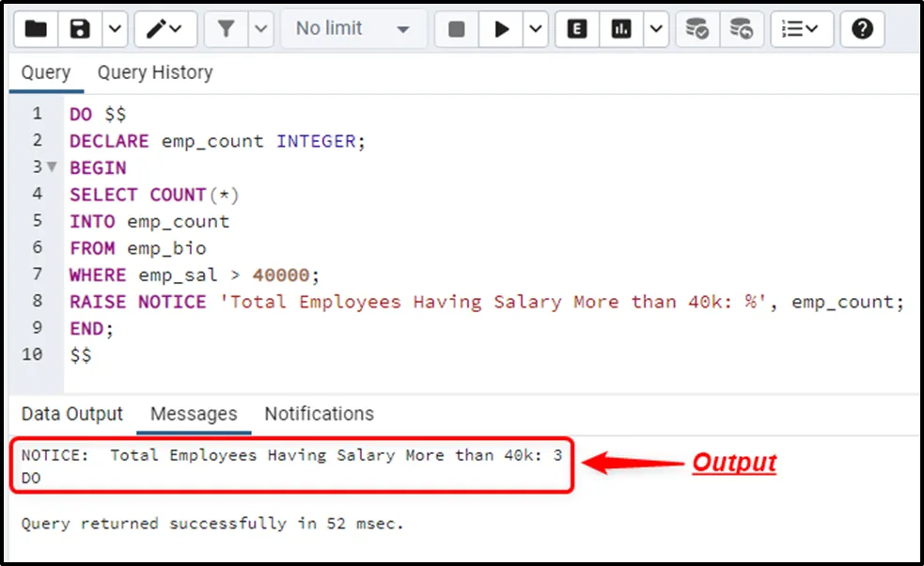Expand the save options dropdown arrow
Screen dimensions: 924x566
113,29
